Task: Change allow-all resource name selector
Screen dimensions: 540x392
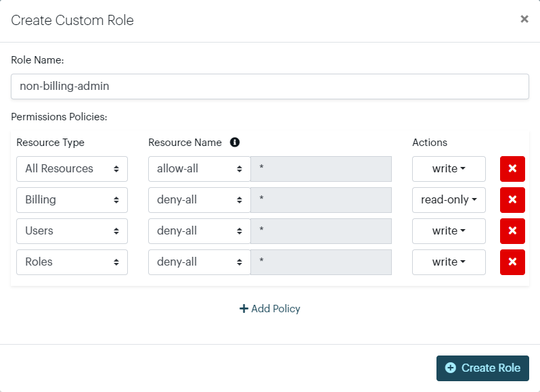Action: (x=199, y=169)
